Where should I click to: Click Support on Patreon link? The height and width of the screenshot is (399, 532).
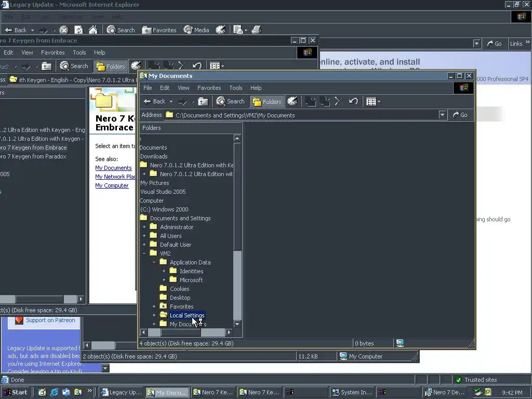(50, 320)
